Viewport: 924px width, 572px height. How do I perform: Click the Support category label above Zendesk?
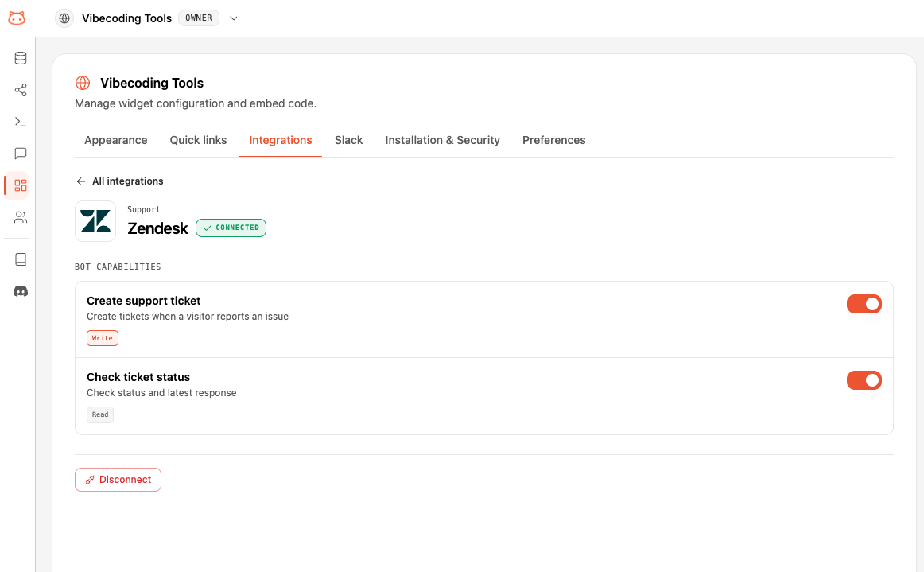tap(144, 209)
